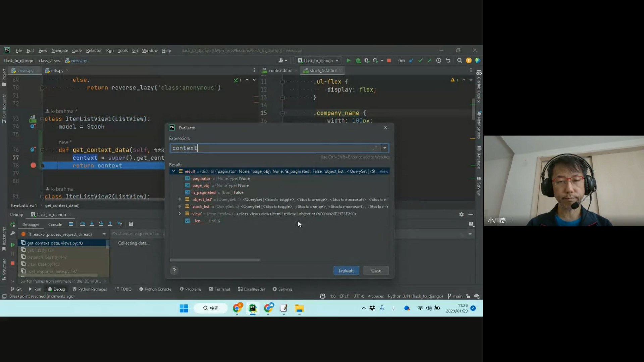644x362 pixels.
Task: Expand the 'object_list' QuerySet entry
Action: tap(180, 199)
